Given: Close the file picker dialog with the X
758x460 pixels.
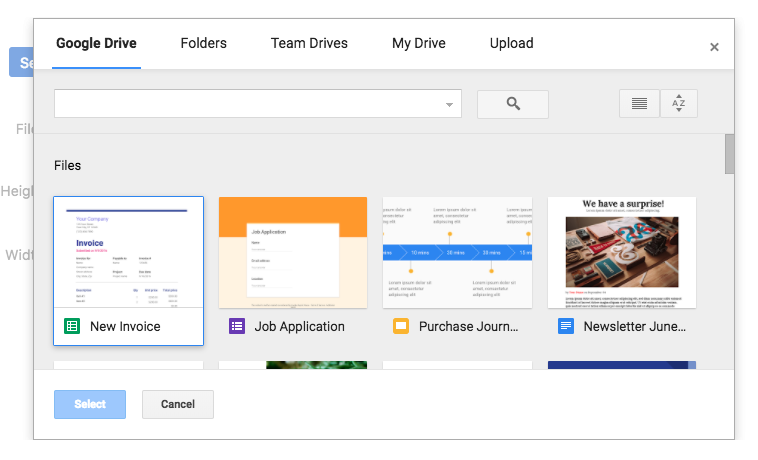Looking at the screenshot, I should click(x=714, y=47).
